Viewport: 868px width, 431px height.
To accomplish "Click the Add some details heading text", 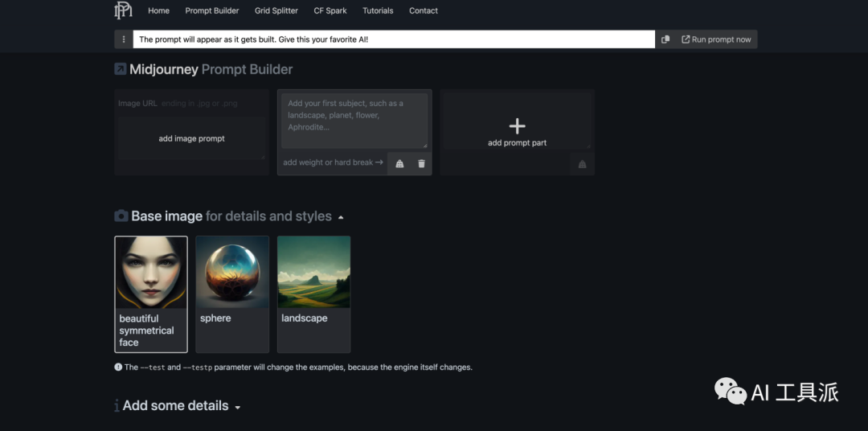I will (175, 405).
